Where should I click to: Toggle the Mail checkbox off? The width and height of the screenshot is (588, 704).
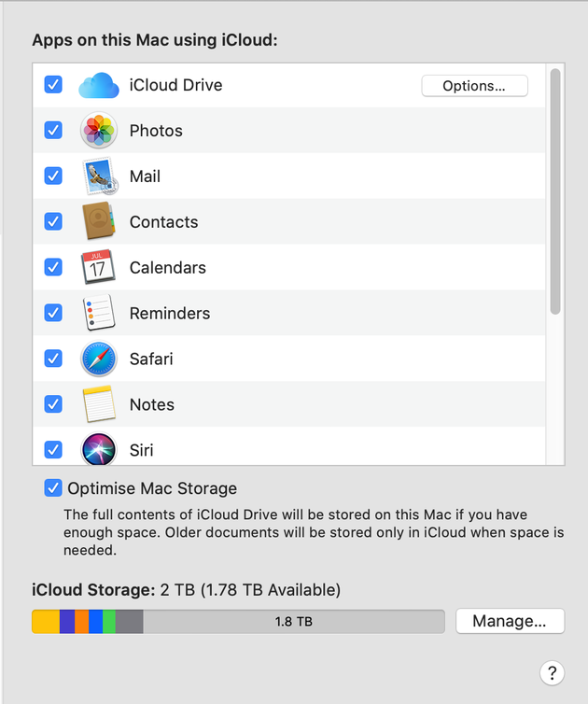53,176
